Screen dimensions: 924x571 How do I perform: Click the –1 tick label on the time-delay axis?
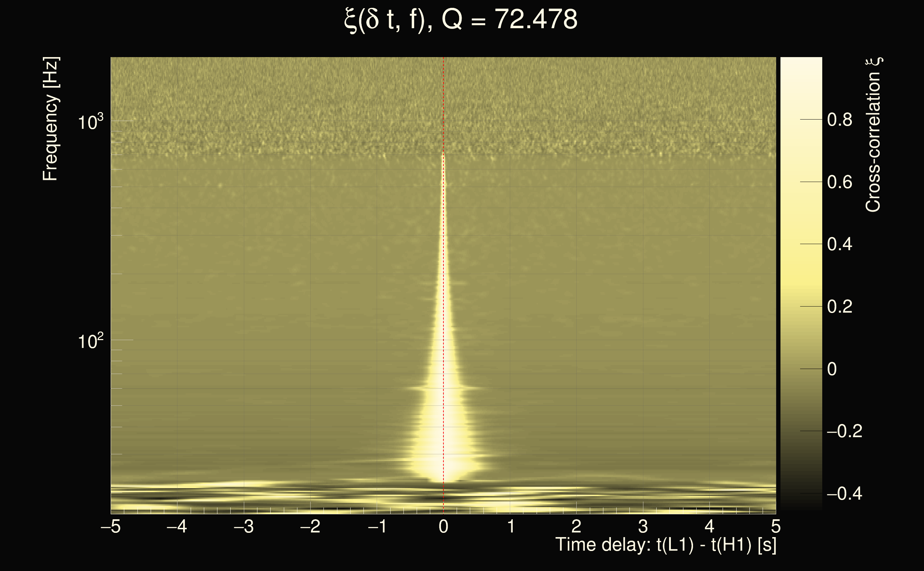tap(377, 526)
